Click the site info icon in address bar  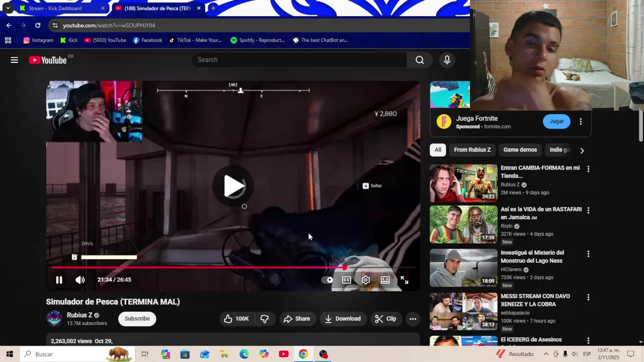[x=55, y=25]
